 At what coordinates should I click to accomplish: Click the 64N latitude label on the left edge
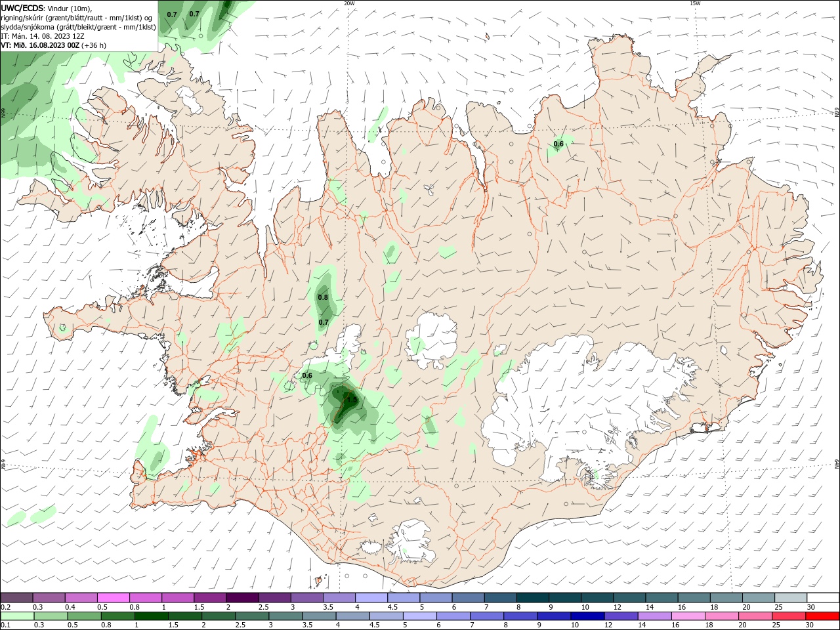point(3,464)
